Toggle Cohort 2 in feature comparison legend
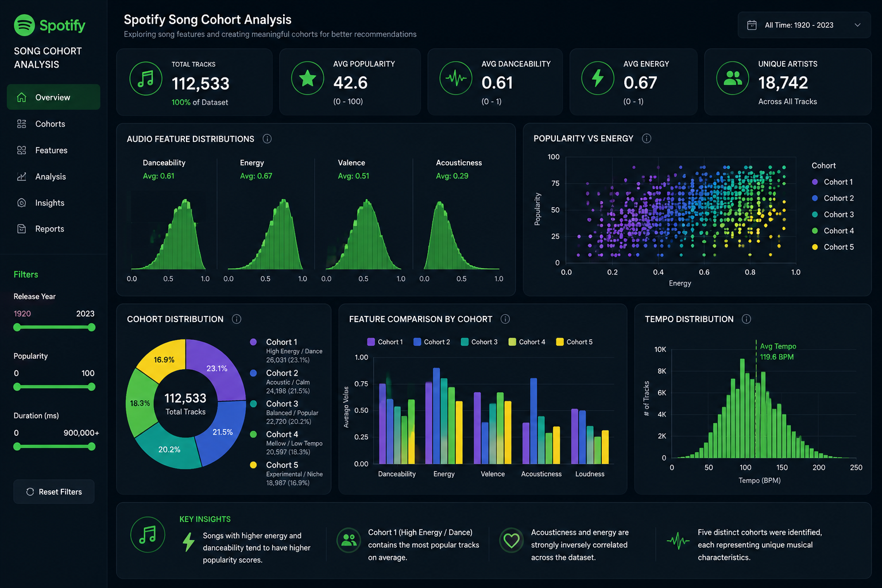 pyautogui.click(x=432, y=342)
